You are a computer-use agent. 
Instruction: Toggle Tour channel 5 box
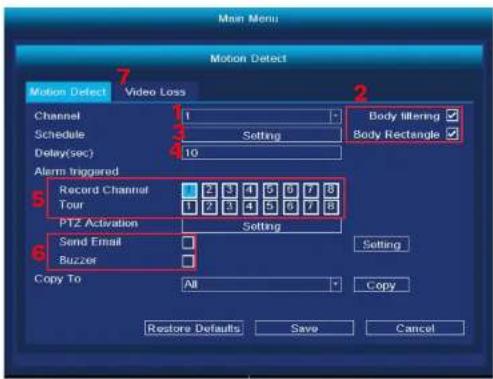pyautogui.click(x=270, y=207)
